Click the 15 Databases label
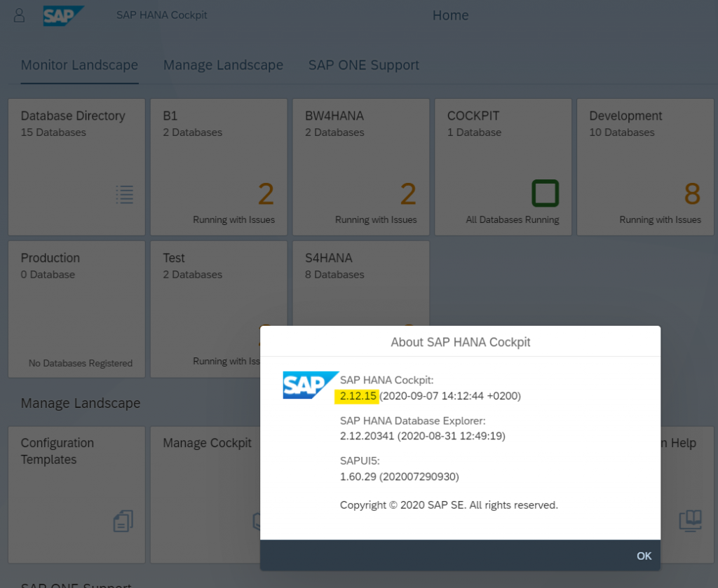Screen dimensions: 718x588 (53, 132)
